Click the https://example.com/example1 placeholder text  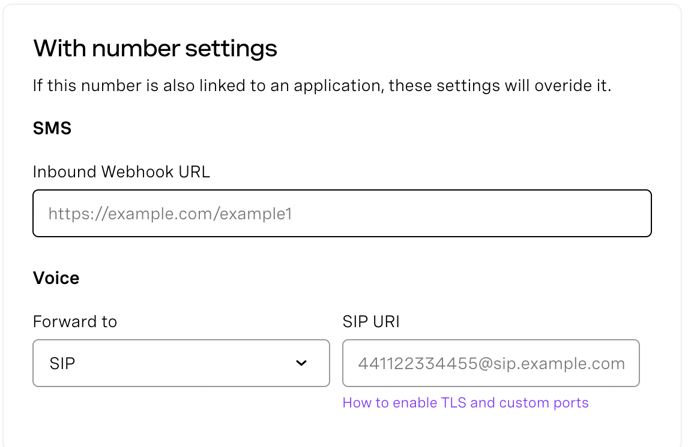tap(170, 214)
